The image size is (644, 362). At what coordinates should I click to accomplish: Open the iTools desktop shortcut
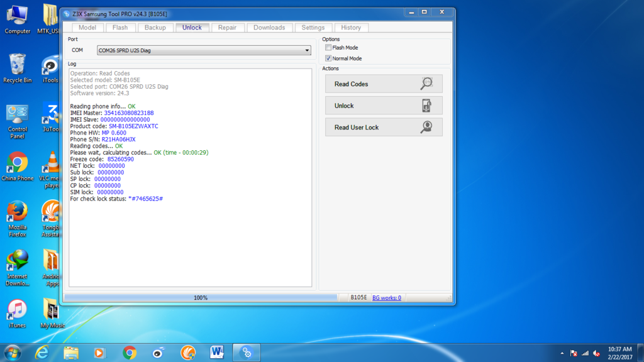(50, 68)
